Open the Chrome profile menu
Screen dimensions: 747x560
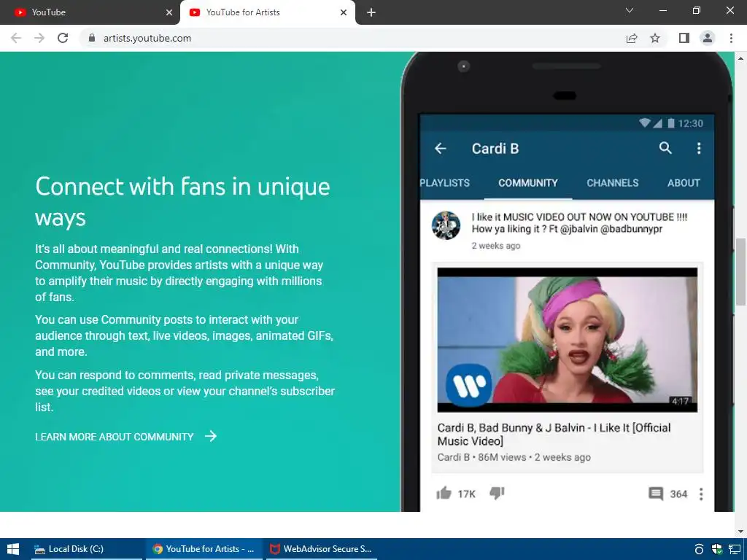(708, 38)
